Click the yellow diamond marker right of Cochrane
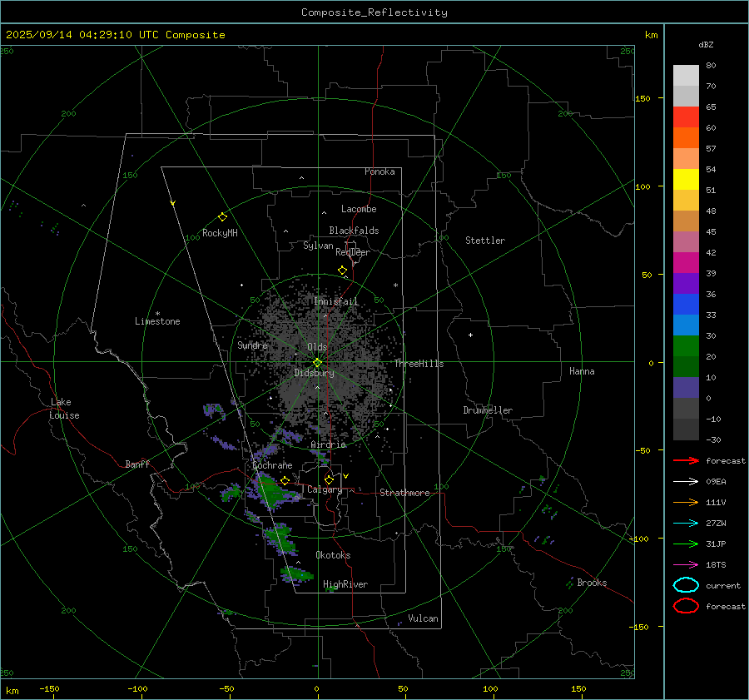Viewport: 749px width, 700px height. 285,480
